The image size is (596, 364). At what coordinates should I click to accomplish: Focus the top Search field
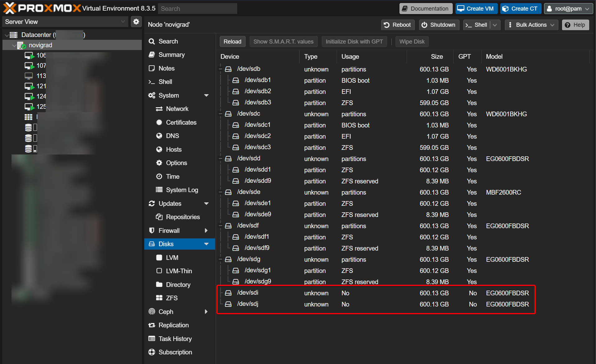coord(197,9)
